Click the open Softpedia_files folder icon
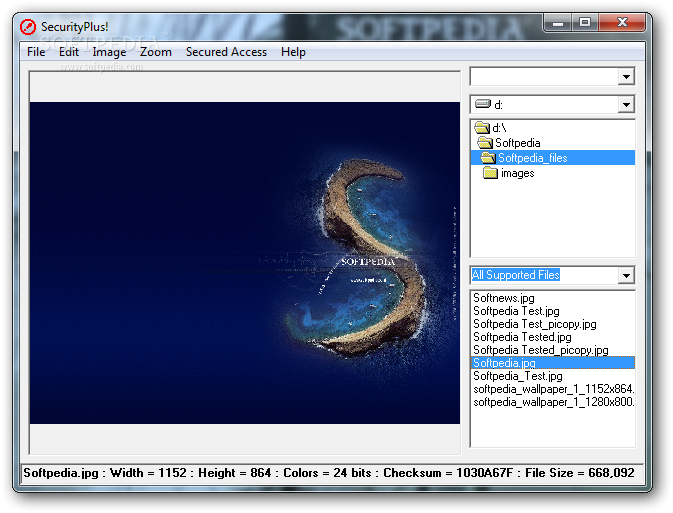 (487, 158)
